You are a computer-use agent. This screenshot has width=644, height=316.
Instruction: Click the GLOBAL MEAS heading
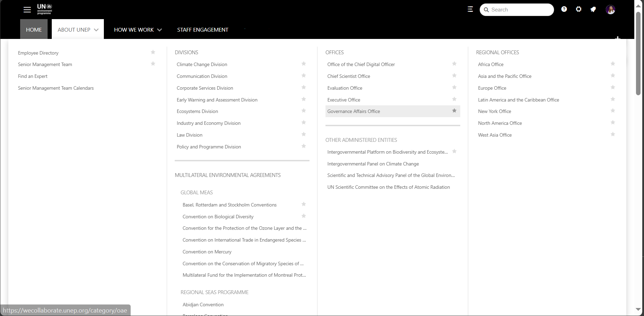(x=197, y=192)
